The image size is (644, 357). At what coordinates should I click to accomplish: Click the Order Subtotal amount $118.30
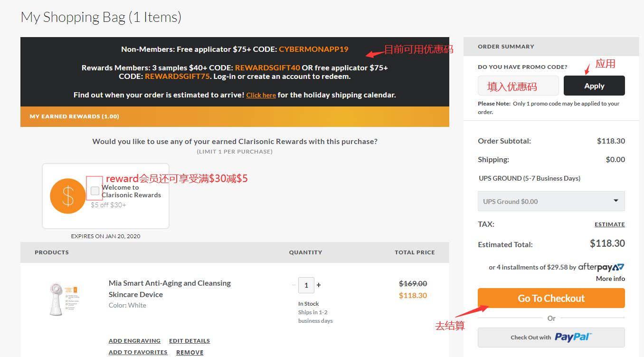point(611,141)
